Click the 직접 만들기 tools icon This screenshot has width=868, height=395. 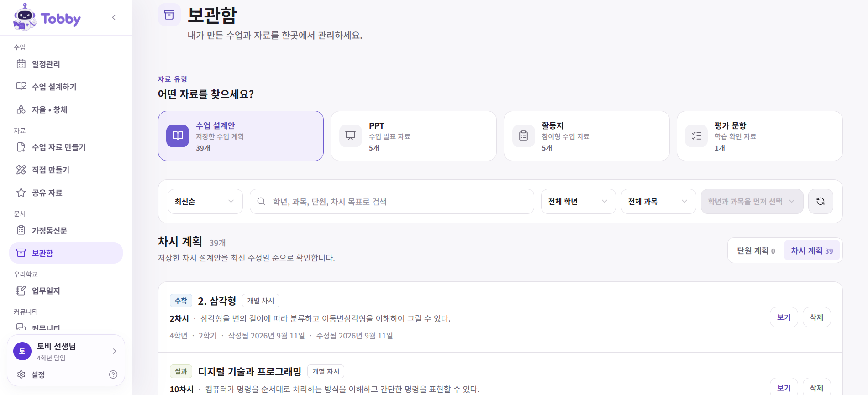(21, 170)
